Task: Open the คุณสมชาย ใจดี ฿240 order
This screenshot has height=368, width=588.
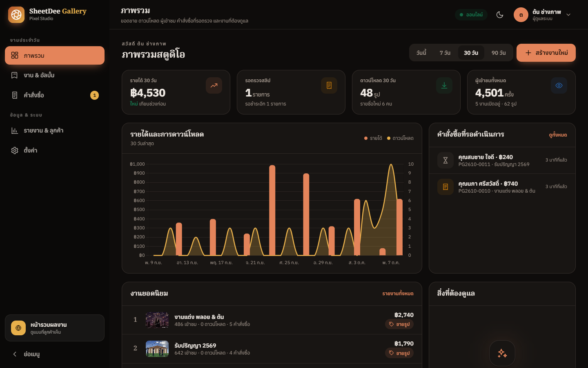Action: click(x=502, y=160)
